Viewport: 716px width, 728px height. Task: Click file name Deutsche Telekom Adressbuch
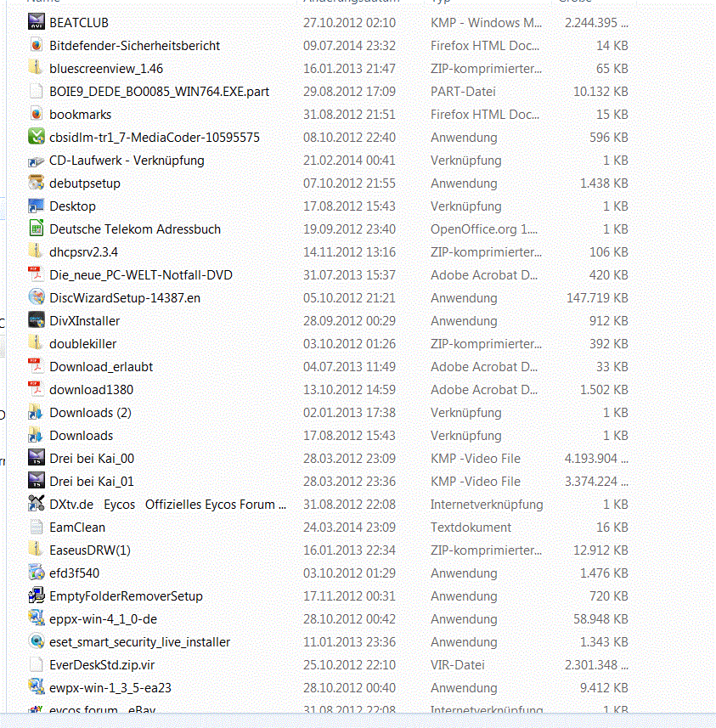135,229
